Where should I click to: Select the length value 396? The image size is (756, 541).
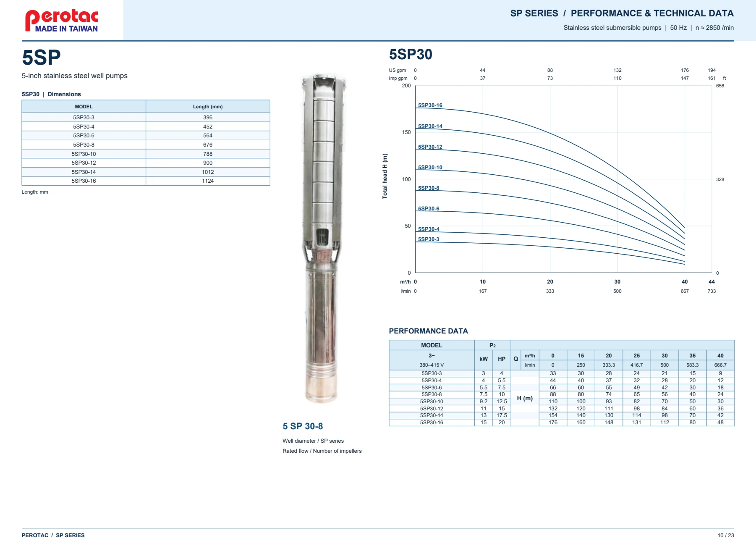pos(208,118)
